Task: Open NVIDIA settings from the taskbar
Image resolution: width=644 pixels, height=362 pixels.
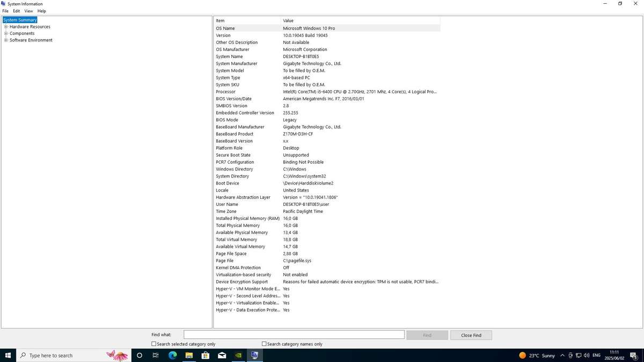Action: point(239,355)
